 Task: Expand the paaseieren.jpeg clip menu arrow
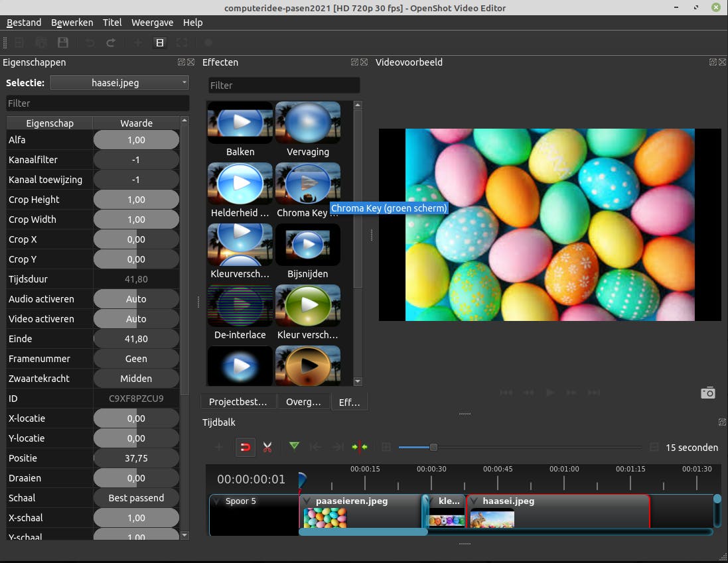[308, 501]
